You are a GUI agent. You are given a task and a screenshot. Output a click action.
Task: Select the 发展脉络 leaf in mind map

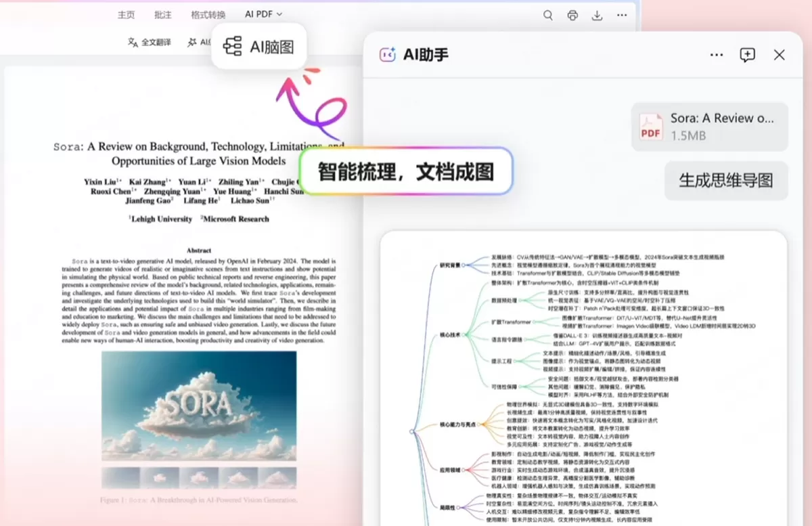(607, 257)
